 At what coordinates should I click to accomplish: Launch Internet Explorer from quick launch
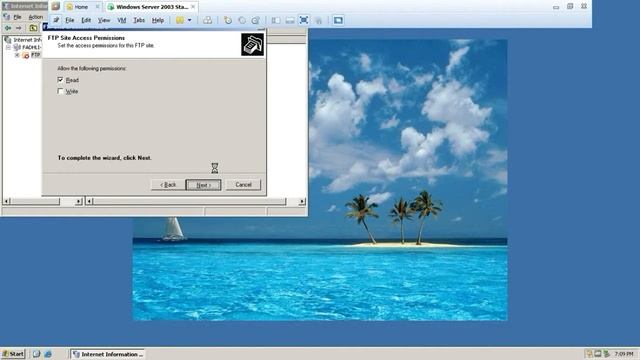(48, 354)
